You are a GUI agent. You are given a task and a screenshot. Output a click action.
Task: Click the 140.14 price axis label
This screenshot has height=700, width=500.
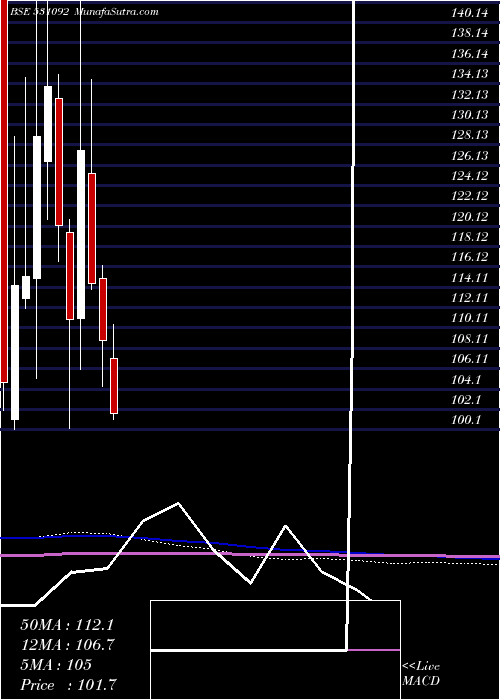pos(470,14)
